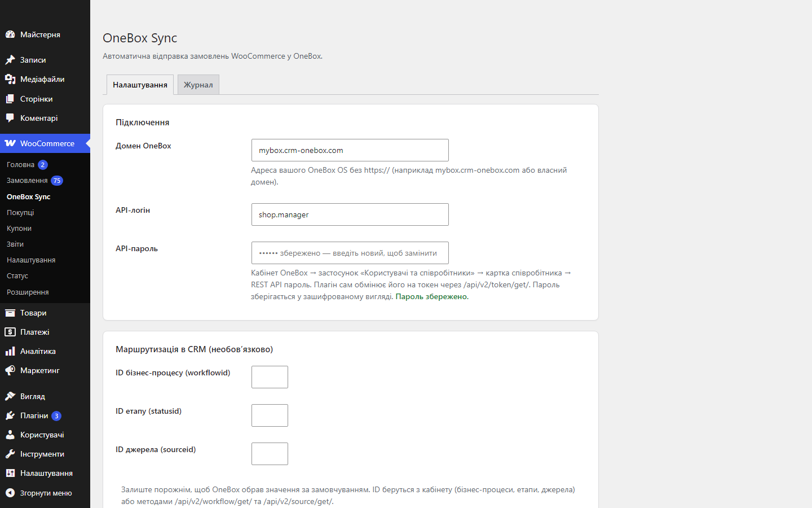Click the Підключення section heading
Viewport: 812px width, 508px height.
pos(143,122)
